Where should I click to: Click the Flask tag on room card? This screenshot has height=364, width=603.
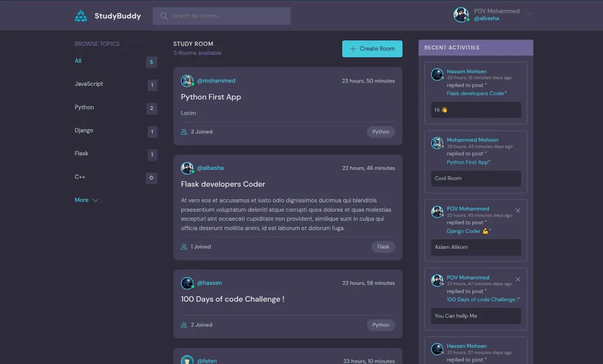point(383,247)
